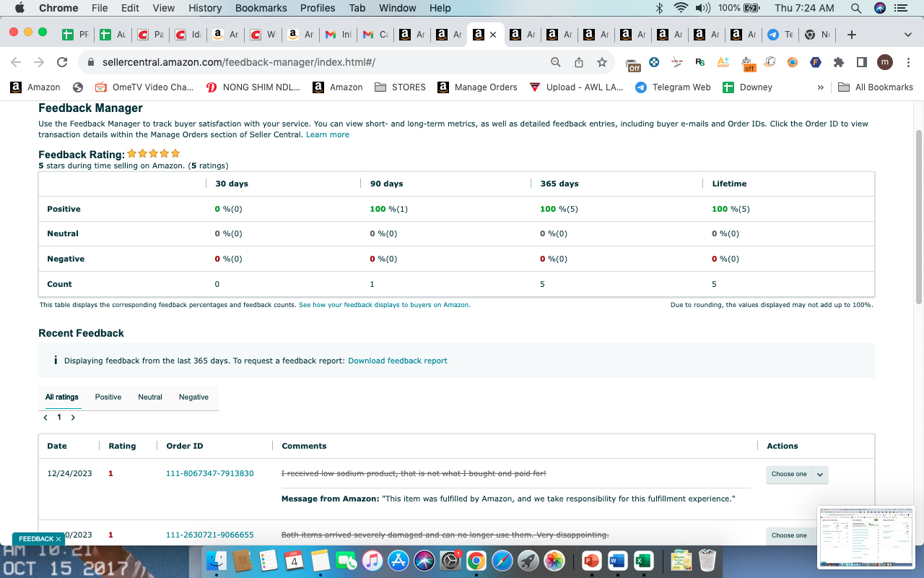Screen dimensions: 924x578
Task: Go to next page with right chevron
Action: (x=73, y=418)
